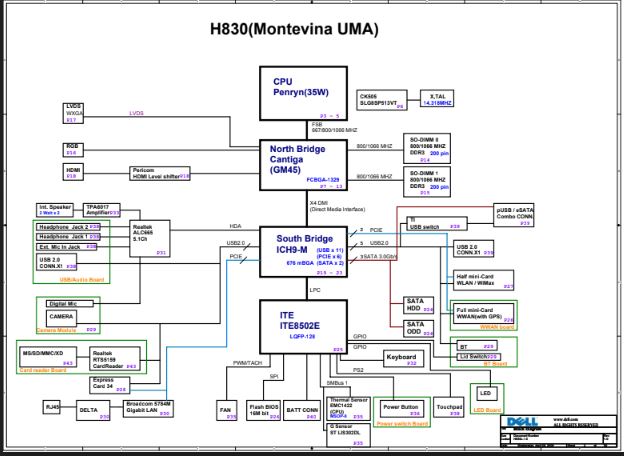The width and height of the screenshot is (624, 456).
Task: Select the CPU Penryn(35W) block
Action: pyautogui.click(x=303, y=94)
